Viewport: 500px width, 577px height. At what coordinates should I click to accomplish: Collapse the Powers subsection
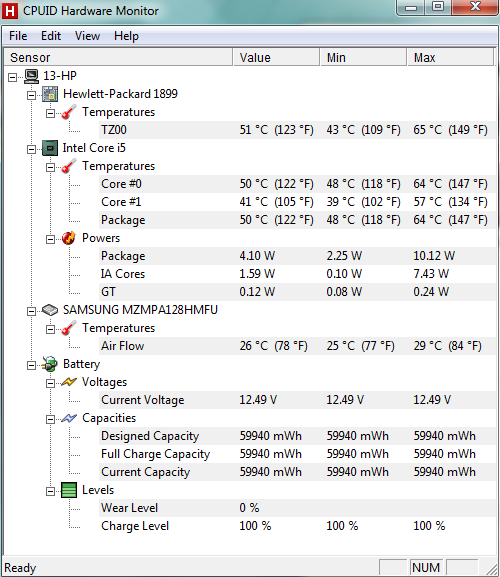(x=50, y=240)
